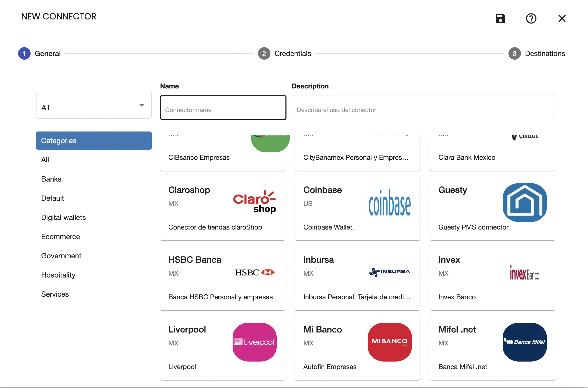Click 'Banca HSBC Personal y empresas' text
Viewport: 588px width, 388px height.
pyautogui.click(x=220, y=297)
